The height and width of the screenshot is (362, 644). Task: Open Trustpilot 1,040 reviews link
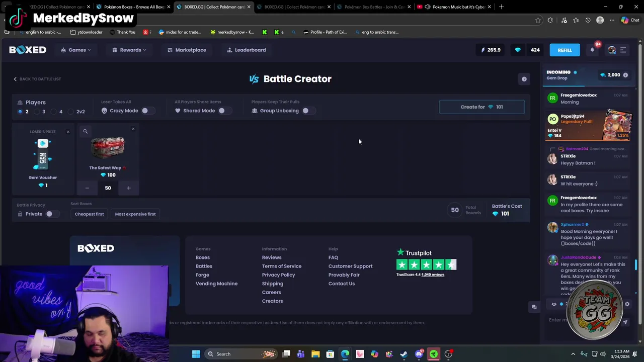tap(433, 275)
